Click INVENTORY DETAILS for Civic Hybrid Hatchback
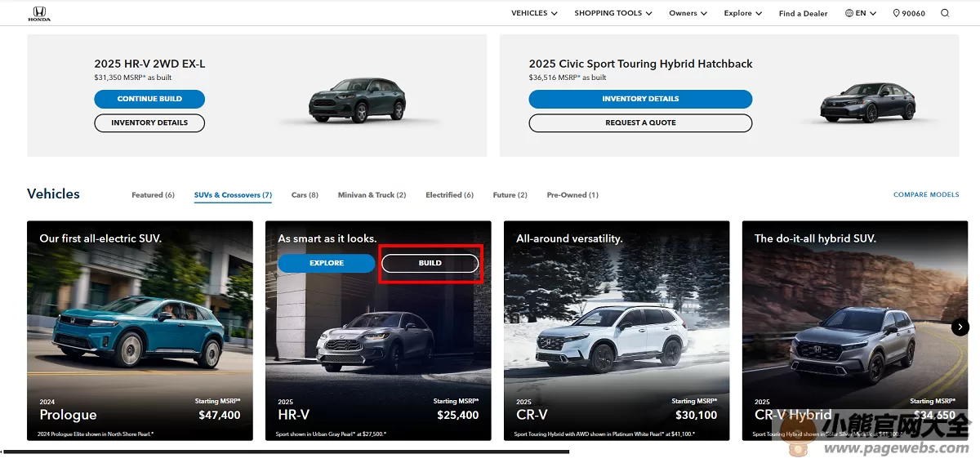 pos(640,99)
